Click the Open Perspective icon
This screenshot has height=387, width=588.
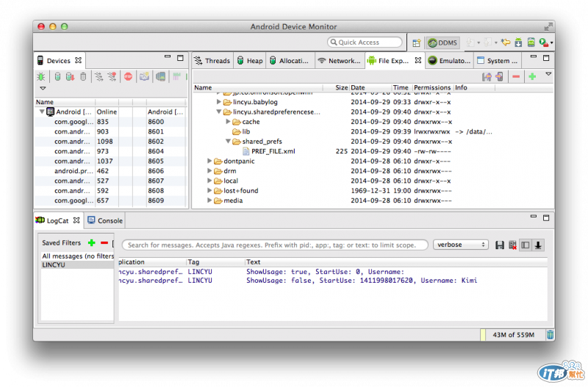tap(416, 43)
